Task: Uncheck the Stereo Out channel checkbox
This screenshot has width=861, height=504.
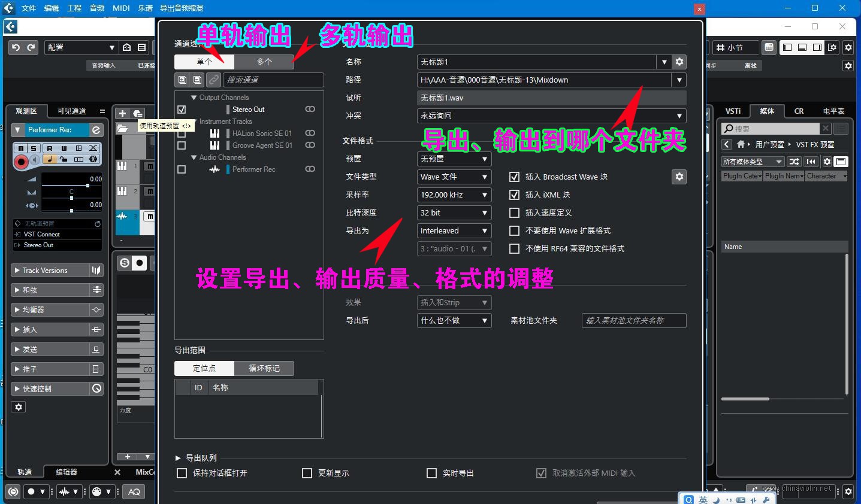Action: click(x=182, y=110)
